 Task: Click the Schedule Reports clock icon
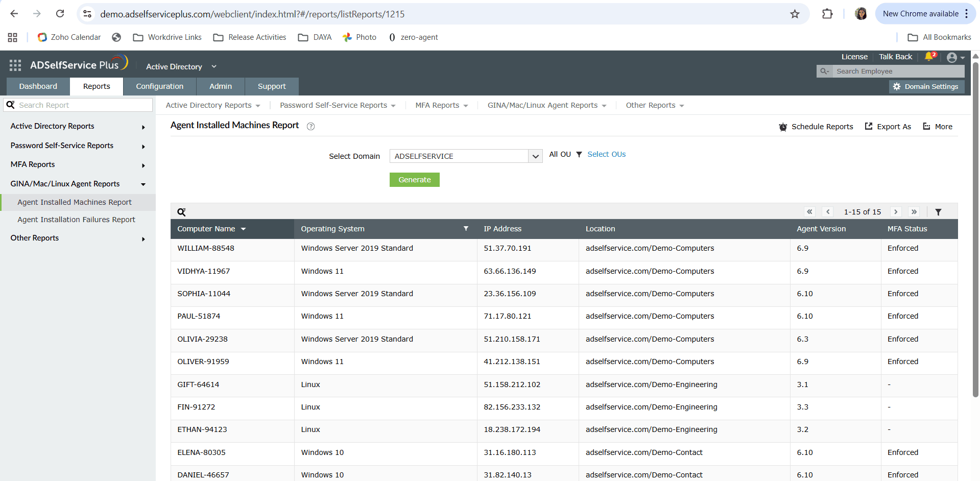pos(783,127)
